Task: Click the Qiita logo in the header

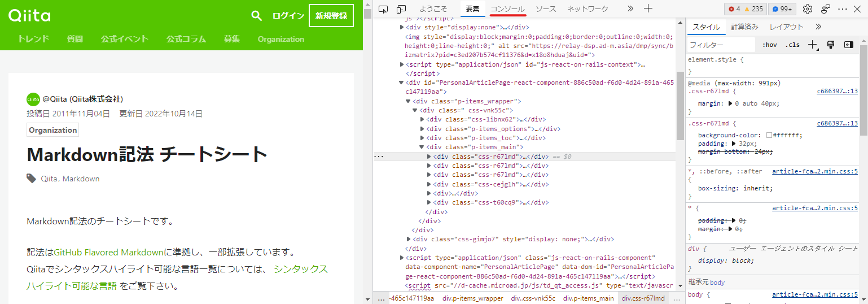Action: point(30,15)
